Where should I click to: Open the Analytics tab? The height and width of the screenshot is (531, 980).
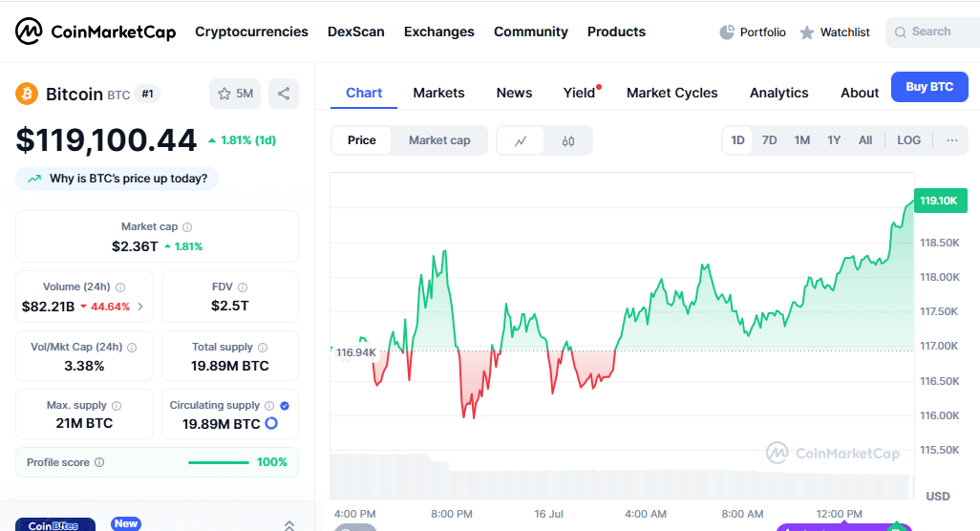tap(778, 93)
